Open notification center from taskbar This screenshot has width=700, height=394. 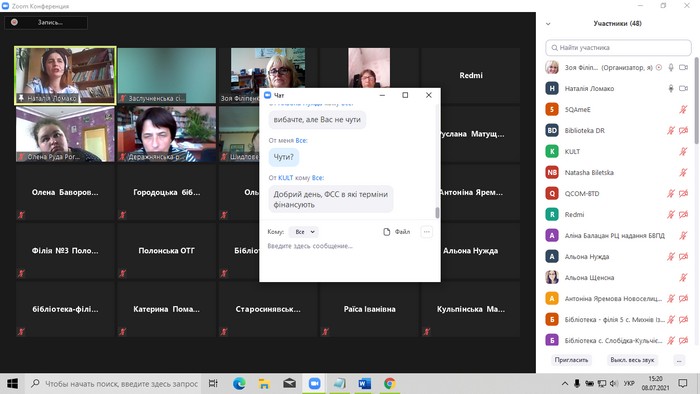pos(683,384)
